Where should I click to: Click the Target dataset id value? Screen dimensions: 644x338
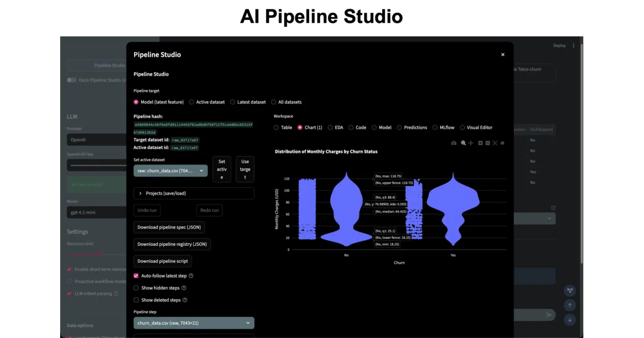[185, 140]
